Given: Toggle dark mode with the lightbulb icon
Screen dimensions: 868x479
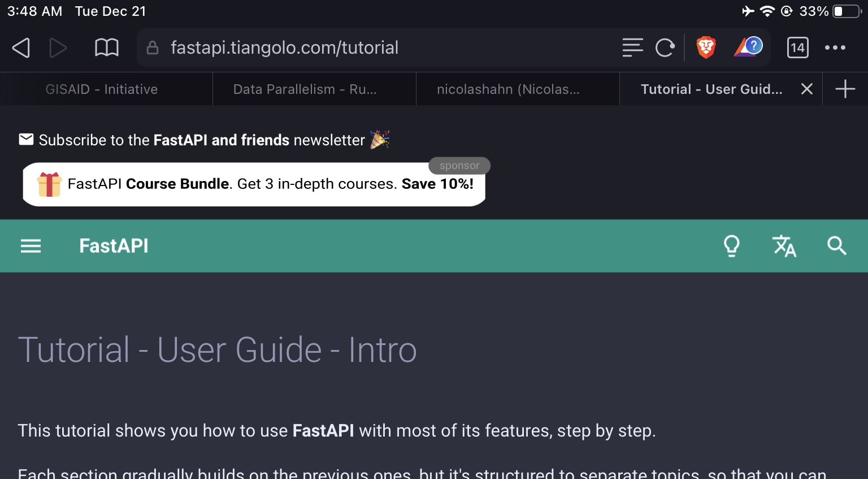Looking at the screenshot, I should click(732, 246).
